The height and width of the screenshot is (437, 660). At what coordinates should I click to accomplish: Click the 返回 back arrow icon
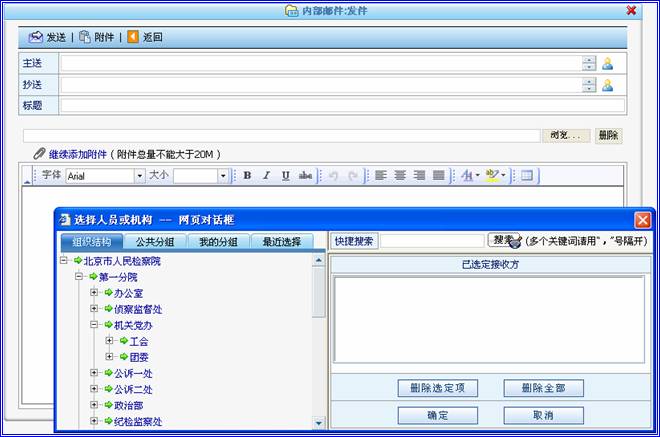pos(133,37)
